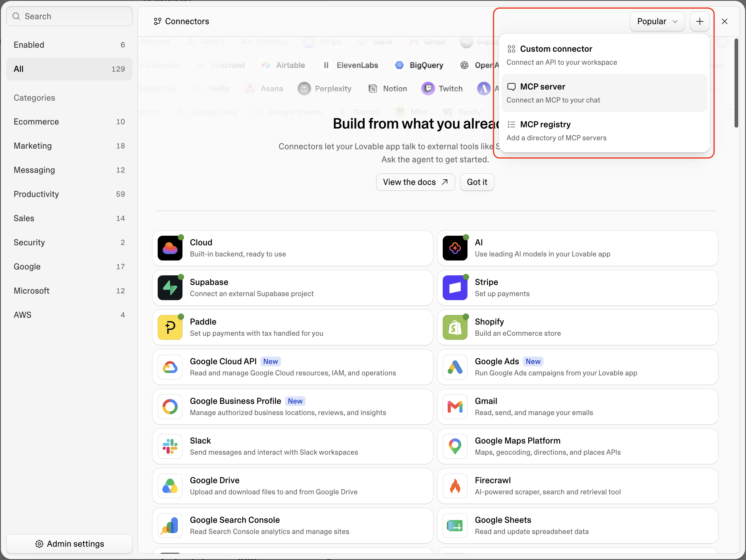
Task: Select the Enabled filter in sidebar
Action: [x=69, y=45]
